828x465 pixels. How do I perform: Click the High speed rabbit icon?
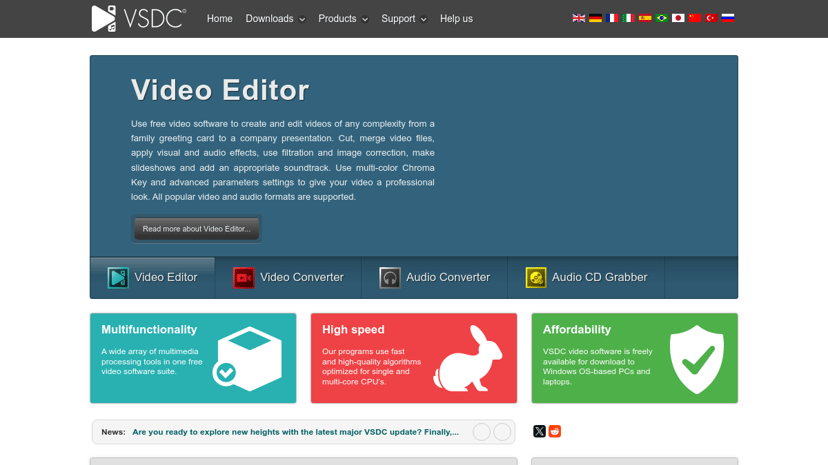click(467, 358)
